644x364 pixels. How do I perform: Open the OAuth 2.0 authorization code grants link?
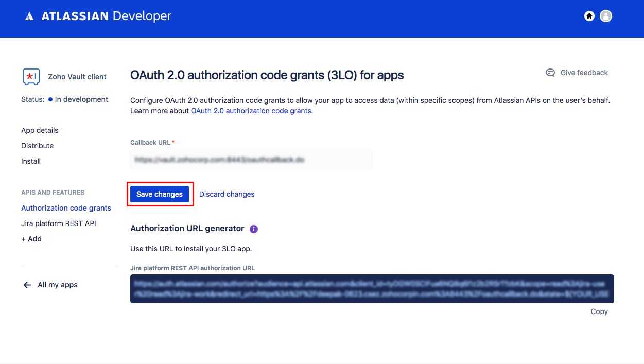coord(251,111)
